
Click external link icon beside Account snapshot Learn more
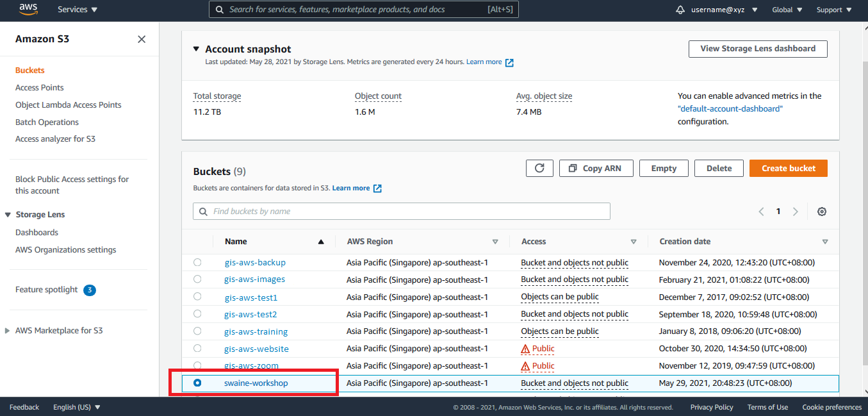(509, 62)
